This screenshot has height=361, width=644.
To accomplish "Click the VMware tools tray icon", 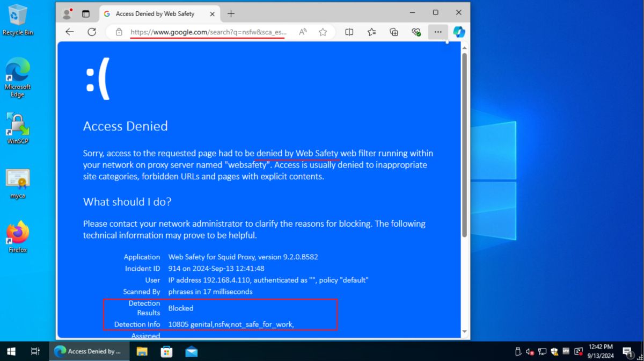I will 566,352.
